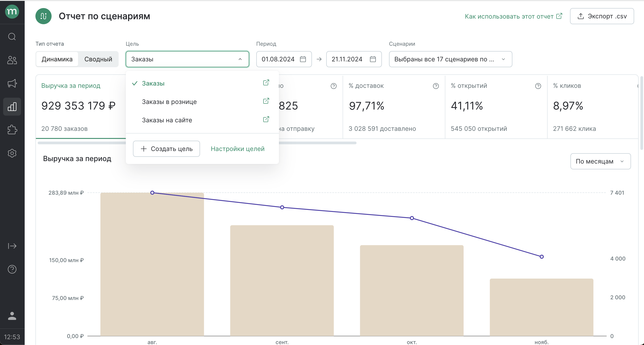
Task: Expand the Сценарии selector
Action: click(x=450, y=59)
